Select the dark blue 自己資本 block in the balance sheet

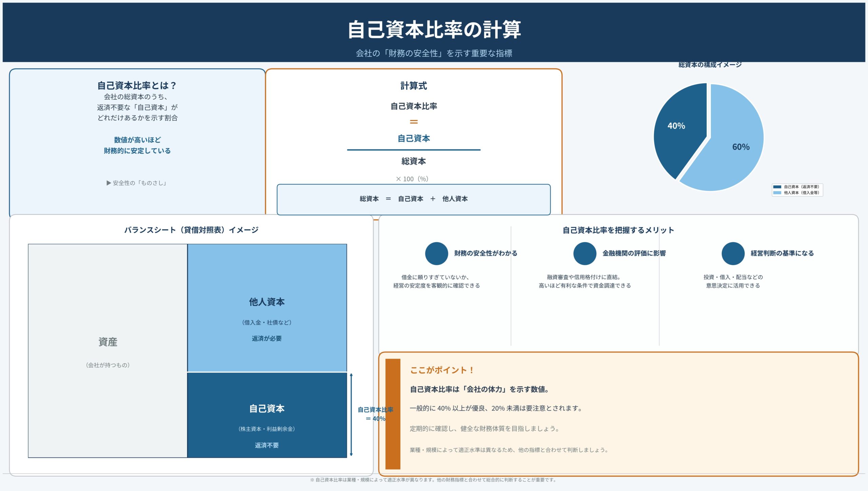tap(267, 410)
